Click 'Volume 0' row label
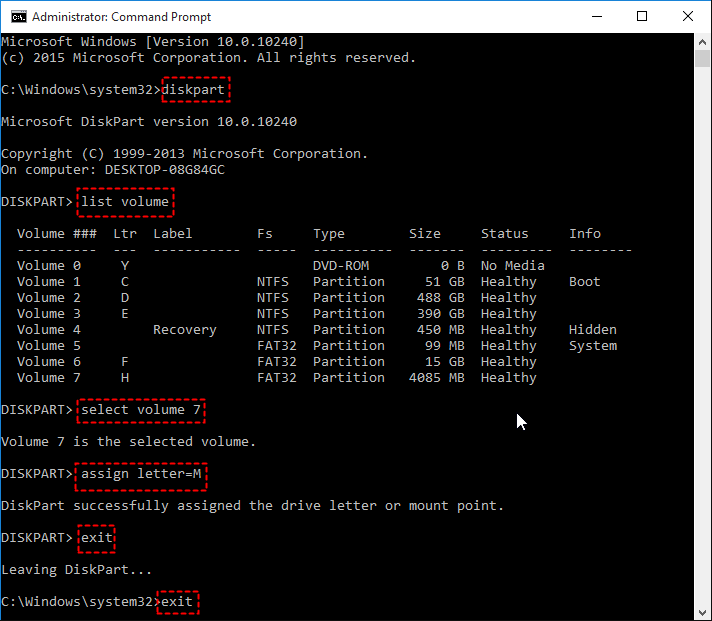 49,266
